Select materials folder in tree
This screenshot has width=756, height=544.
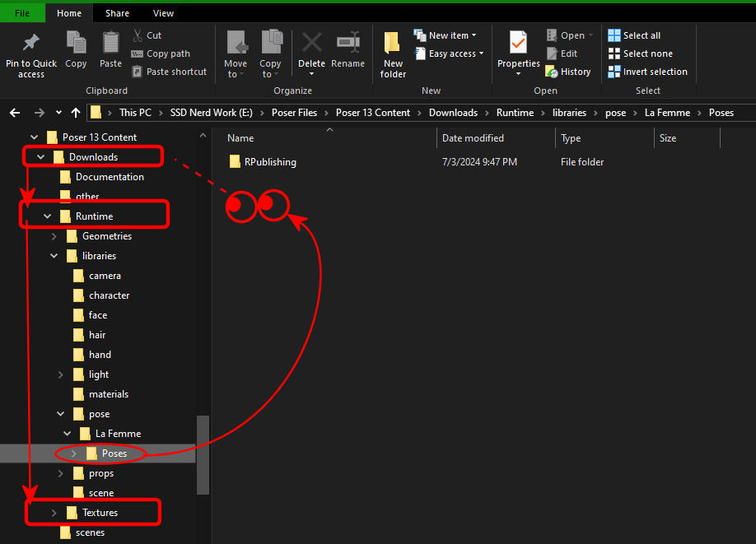[x=109, y=394]
